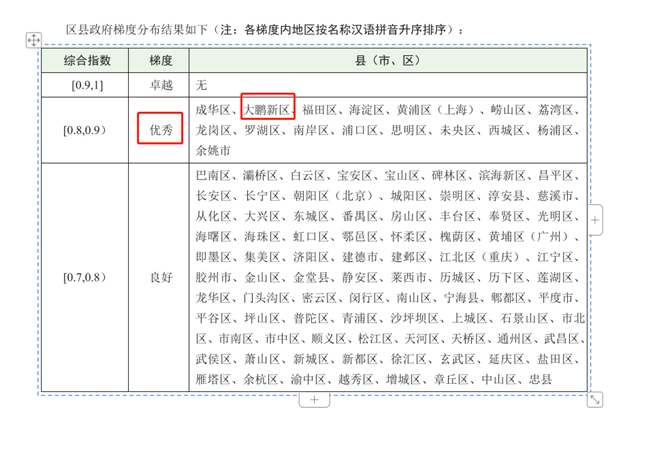Click the text 雁塔区

[213, 379]
